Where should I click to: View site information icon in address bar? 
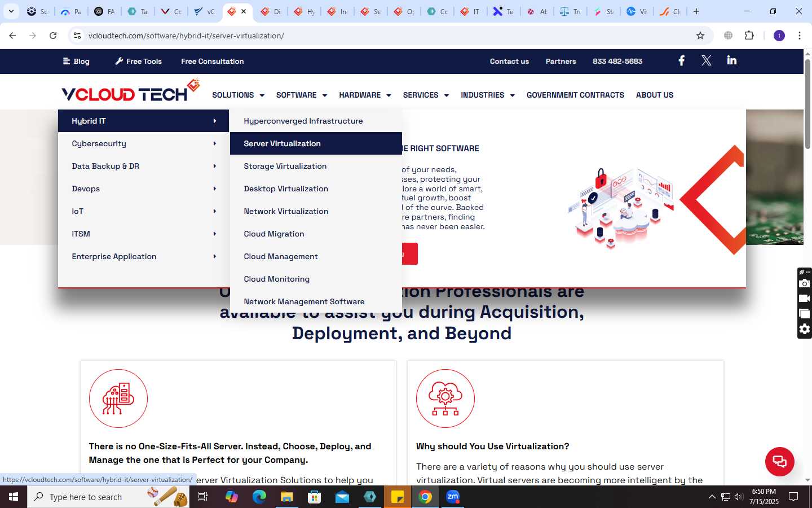pyautogui.click(x=77, y=36)
